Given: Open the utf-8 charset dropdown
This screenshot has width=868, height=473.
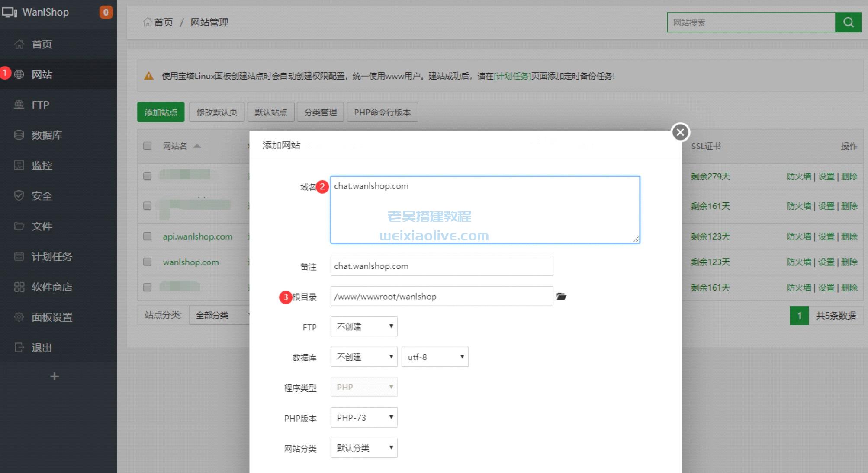Looking at the screenshot, I should (434, 357).
